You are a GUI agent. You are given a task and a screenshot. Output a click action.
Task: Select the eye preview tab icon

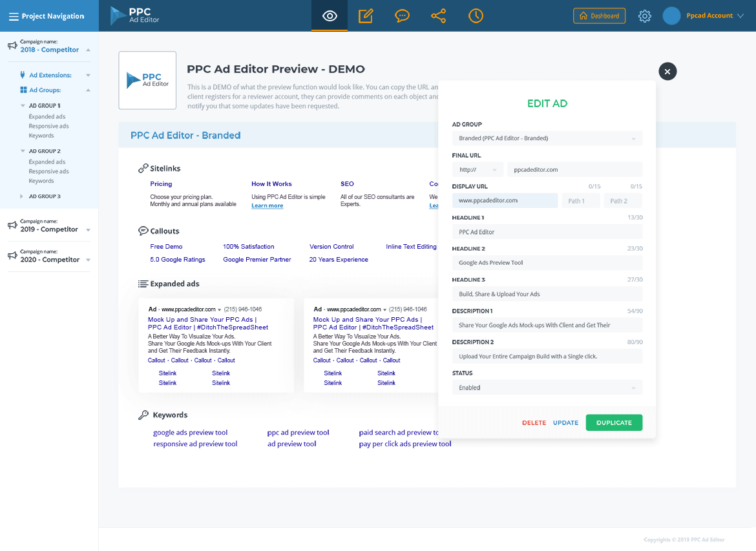click(x=330, y=16)
